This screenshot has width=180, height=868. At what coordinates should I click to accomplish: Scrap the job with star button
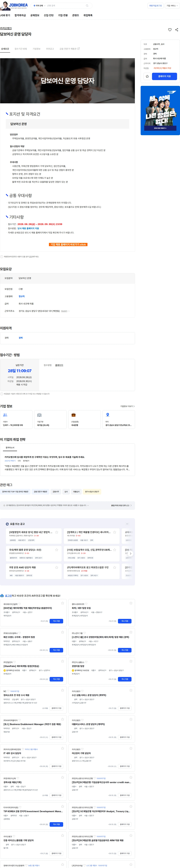click(x=147, y=77)
